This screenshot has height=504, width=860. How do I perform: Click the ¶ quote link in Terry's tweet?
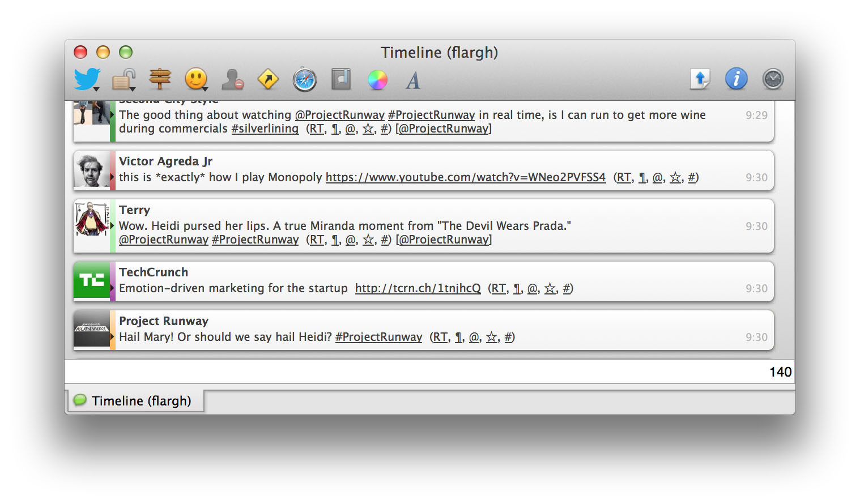pos(335,240)
